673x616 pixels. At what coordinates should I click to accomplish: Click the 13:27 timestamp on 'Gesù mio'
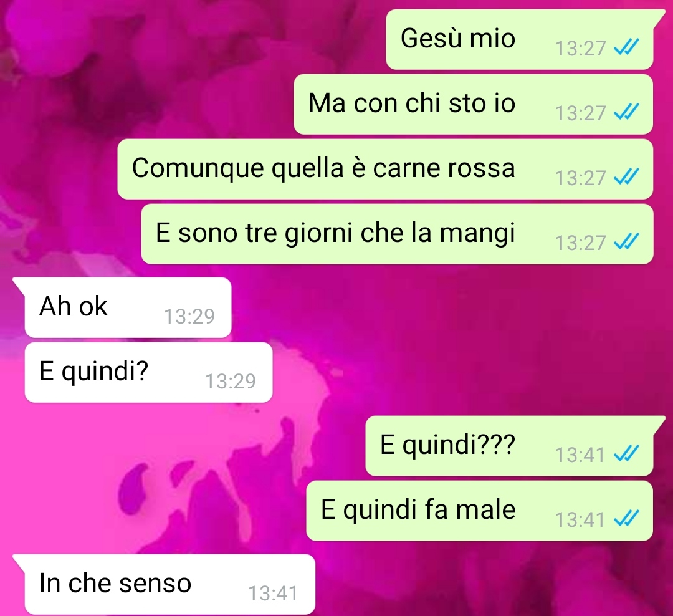point(580,49)
